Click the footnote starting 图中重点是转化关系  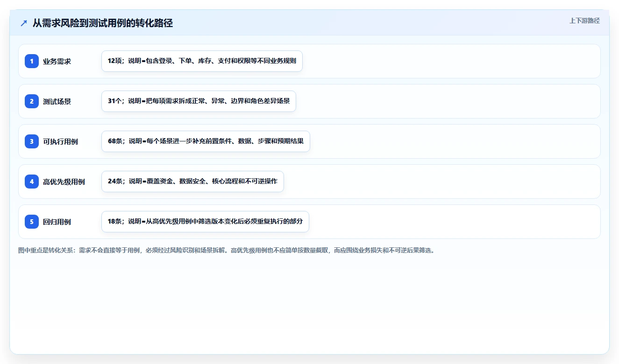[227, 251]
